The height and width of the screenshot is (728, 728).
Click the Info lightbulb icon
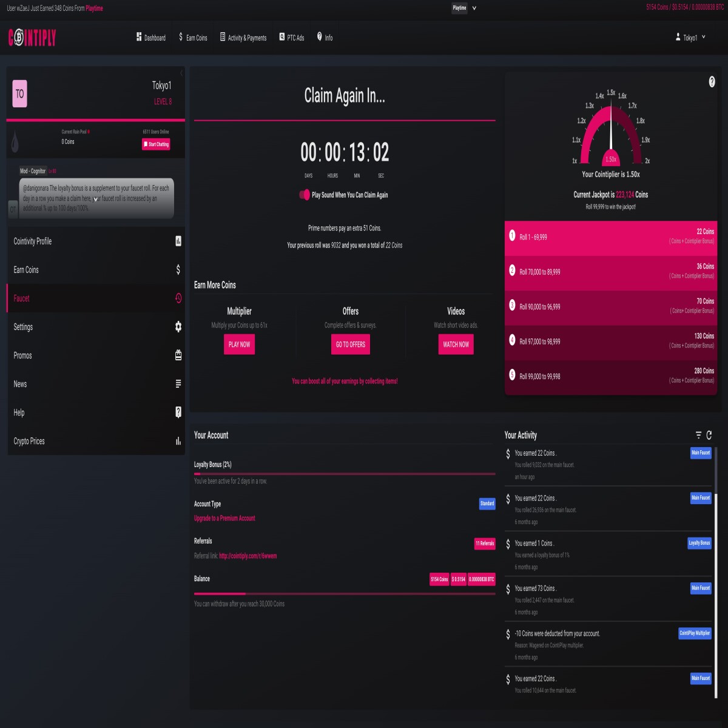pos(320,37)
